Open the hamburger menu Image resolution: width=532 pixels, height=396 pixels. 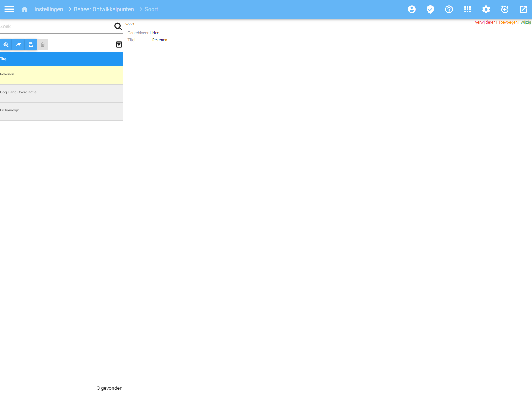click(9, 9)
